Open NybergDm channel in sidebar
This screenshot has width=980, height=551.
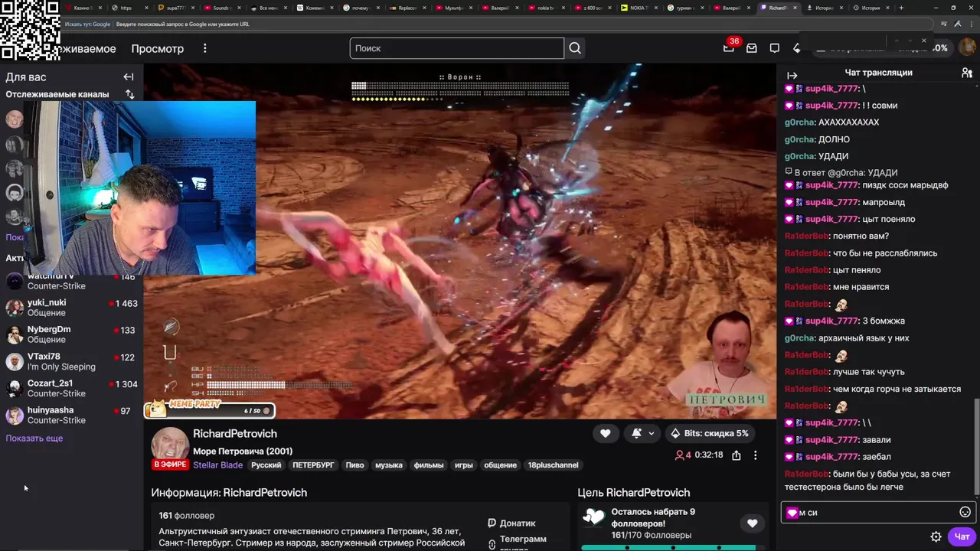click(71, 334)
